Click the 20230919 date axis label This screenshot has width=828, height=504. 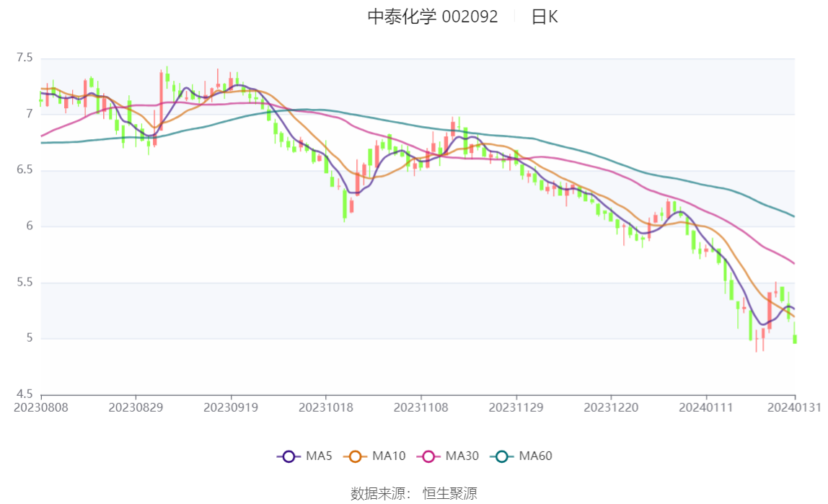tap(231, 408)
